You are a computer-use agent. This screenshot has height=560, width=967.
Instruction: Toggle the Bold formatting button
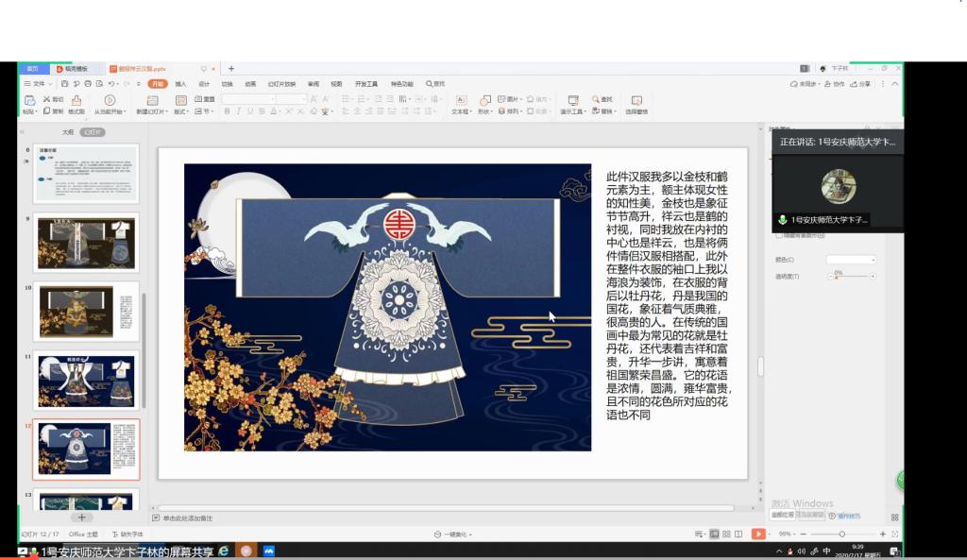227,111
